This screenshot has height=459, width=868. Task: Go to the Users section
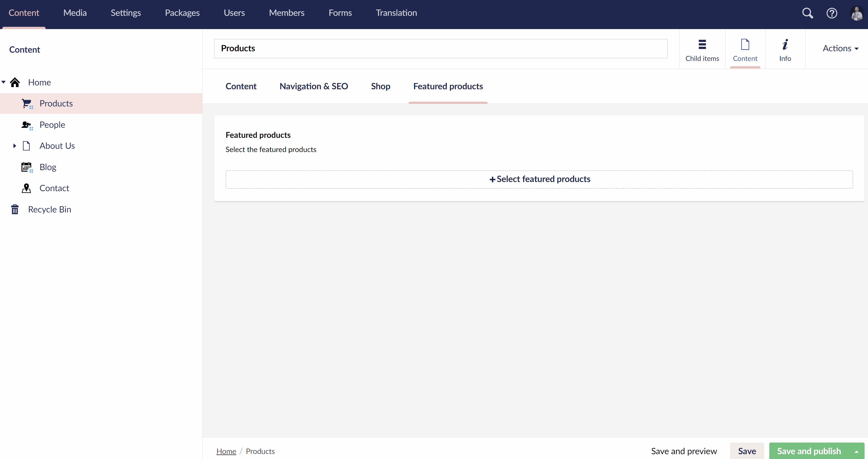coord(234,13)
